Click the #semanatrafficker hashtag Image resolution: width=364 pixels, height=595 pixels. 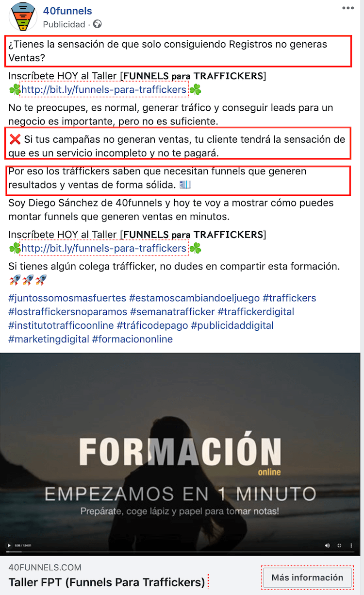coord(172,312)
